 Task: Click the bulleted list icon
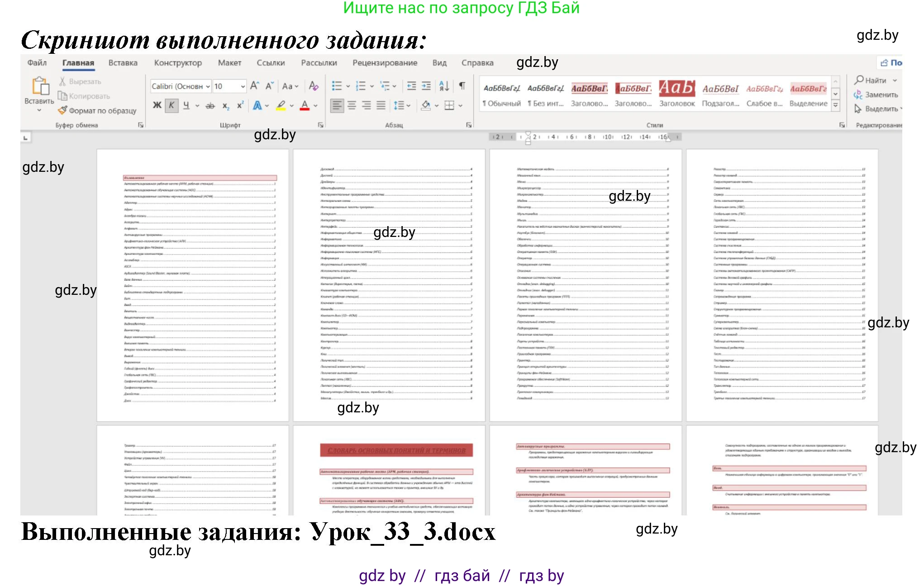[x=337, y=86]
